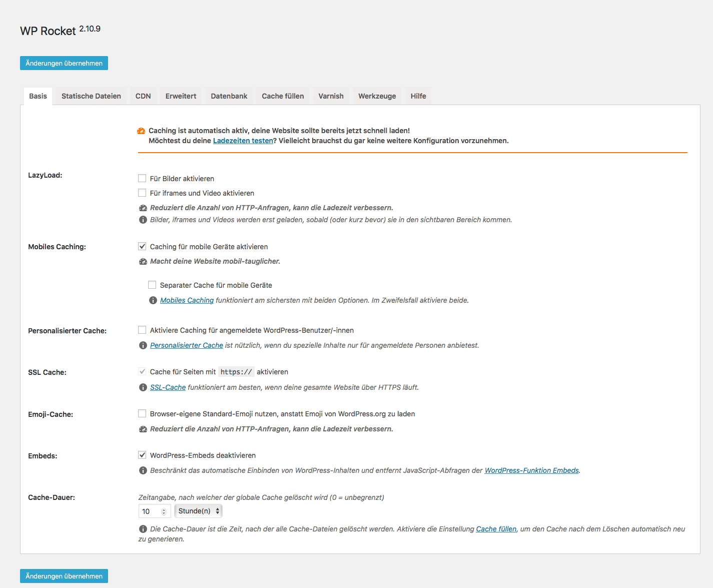The image size is (713, 588).
Task: Click speedometer icon beside 'Macht deine Website mobil-tauglicher'
Action: (143, 261)
